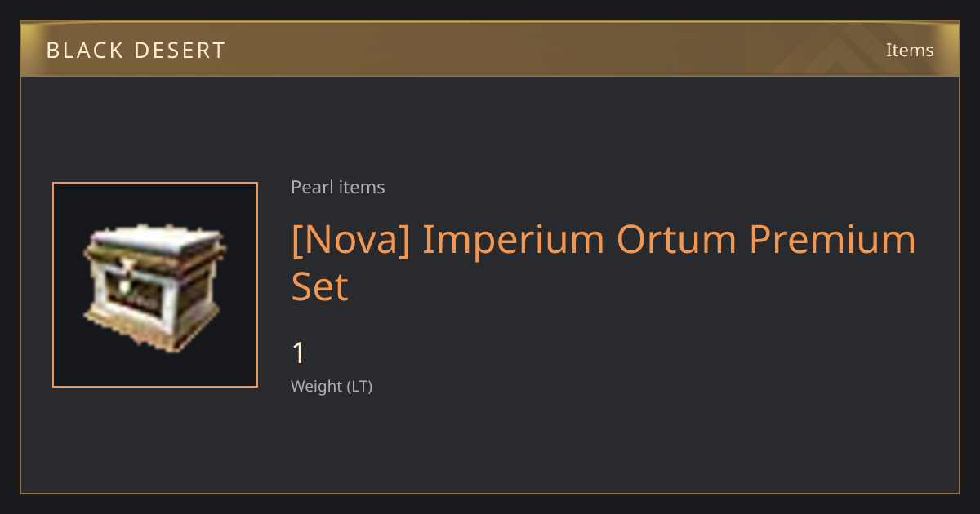Click the treasure chest item icon
The width and height of the screenshot is (980, 514).
pos(154,288)
